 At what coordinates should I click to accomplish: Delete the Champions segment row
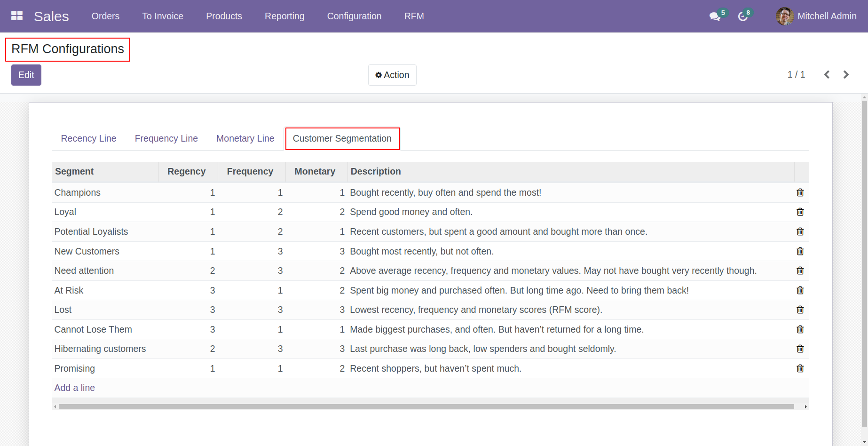800,192
